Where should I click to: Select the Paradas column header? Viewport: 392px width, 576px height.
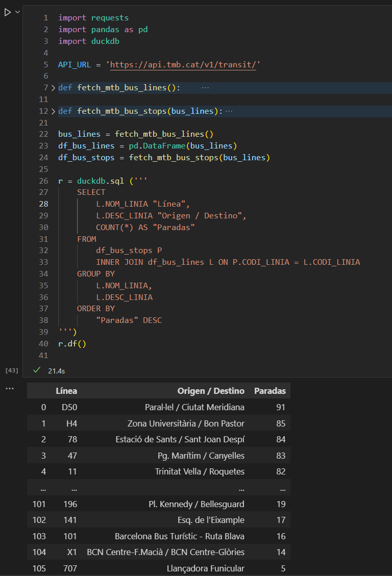[269, 390]
